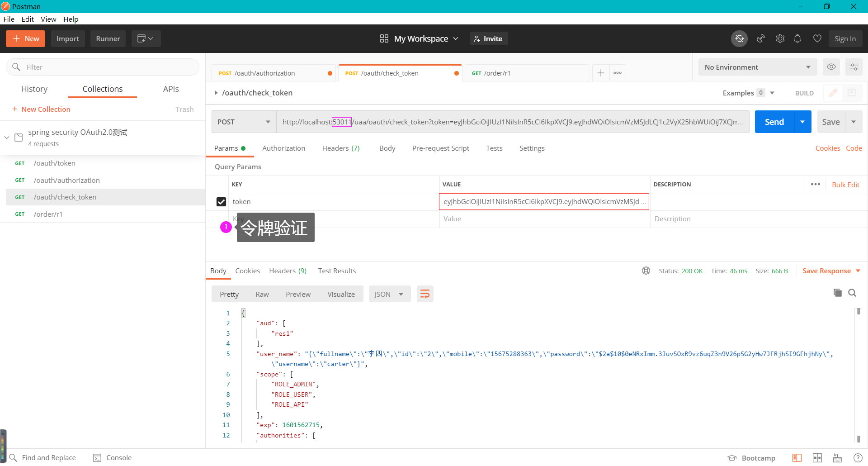This screenshot has width=868, height=466.
Task: Click the collections Filter search field
Action: 103,67
